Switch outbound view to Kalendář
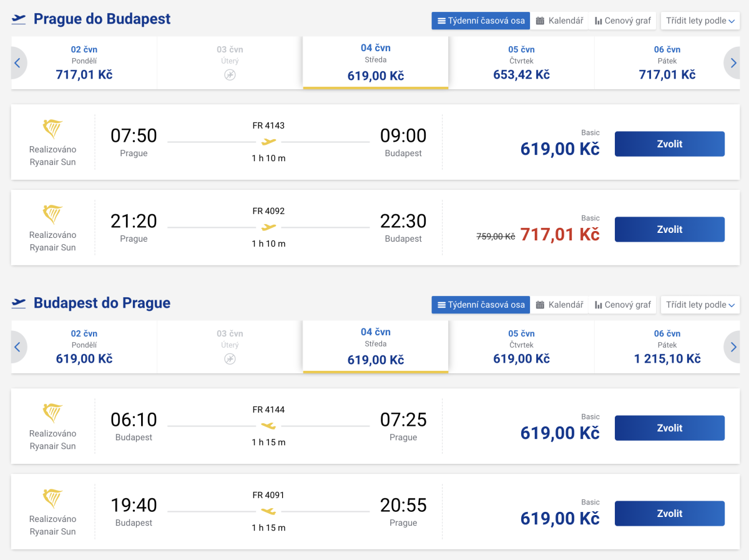749x560 pixels. coord(559,21)
